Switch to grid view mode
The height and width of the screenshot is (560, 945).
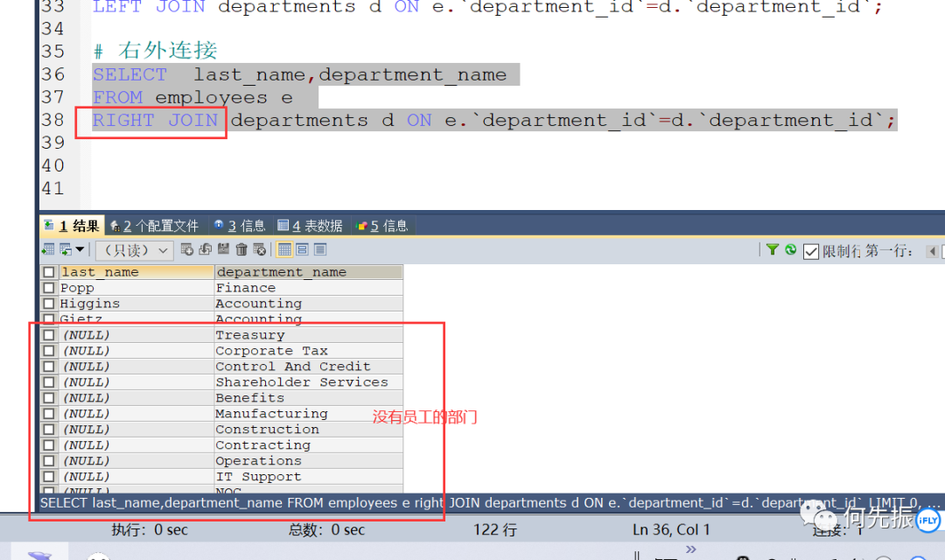click(x=284, y=249)
